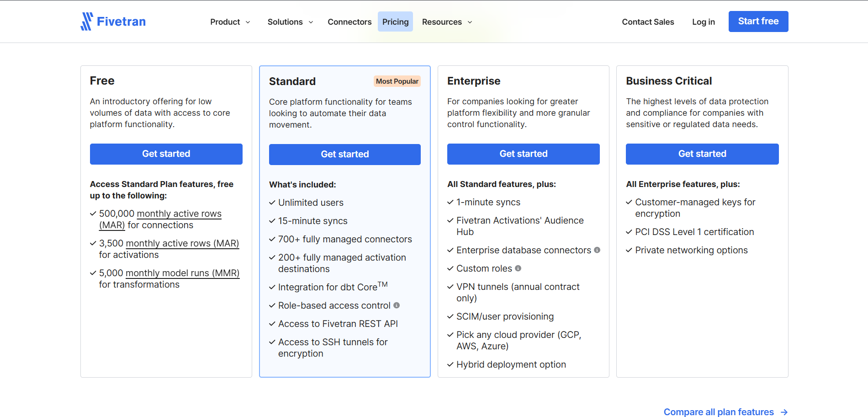Click 'Hybrid deployment option' text
Viewport: 868px width, 417px height.
click(x=511, y=364)
